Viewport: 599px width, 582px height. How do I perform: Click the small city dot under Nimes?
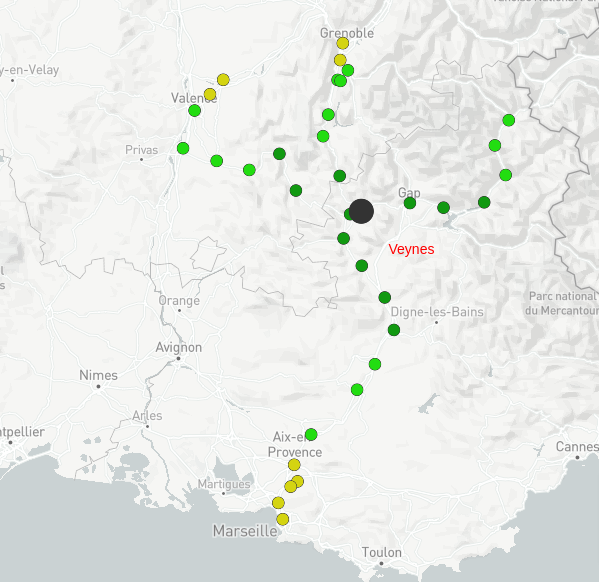point(98,386)
